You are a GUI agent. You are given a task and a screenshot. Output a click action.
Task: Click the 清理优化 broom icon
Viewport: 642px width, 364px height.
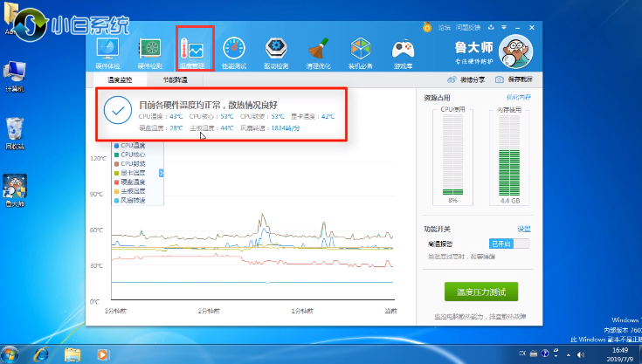319,51
